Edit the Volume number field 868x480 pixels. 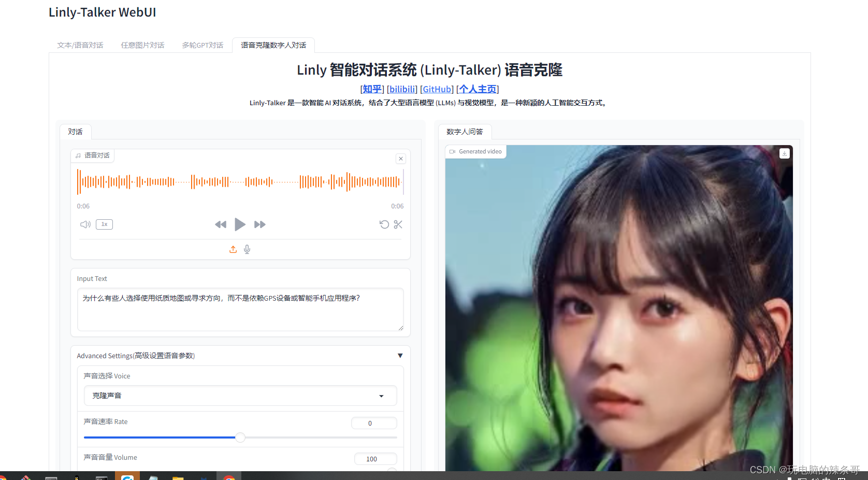[x=375, y=459]
